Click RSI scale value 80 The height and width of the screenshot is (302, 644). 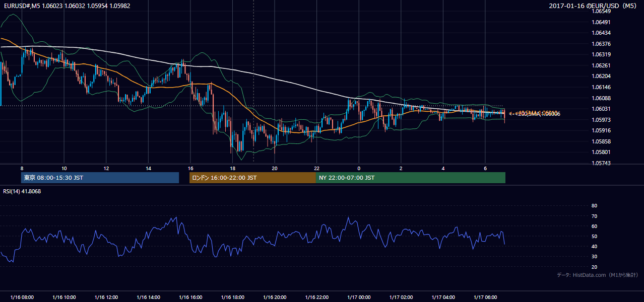pos(594,206)
